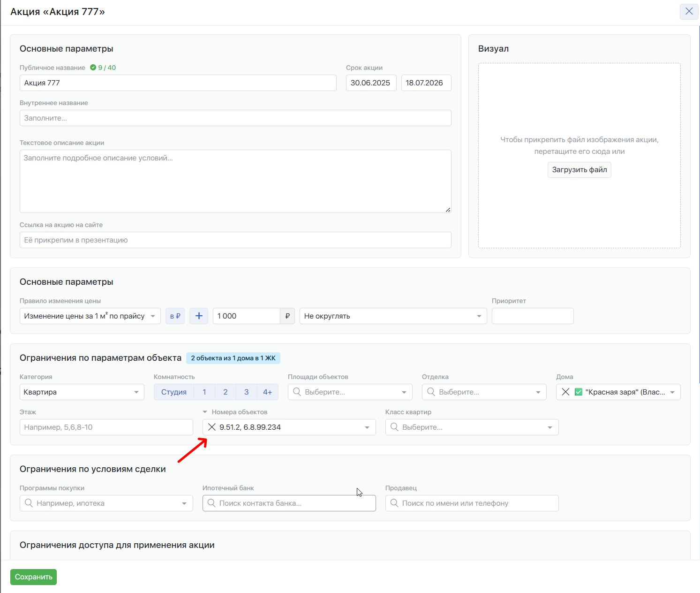
Task: Remove the "Красная заря" house selection X
Action: 565,392
